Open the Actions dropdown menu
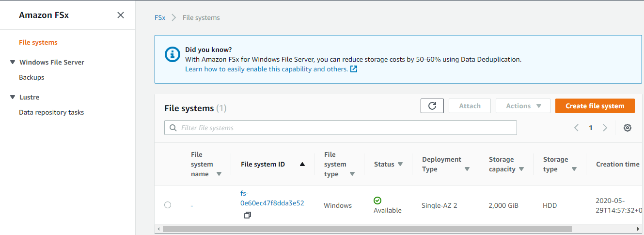Screen dimensions: 644x235 [523, 106]
